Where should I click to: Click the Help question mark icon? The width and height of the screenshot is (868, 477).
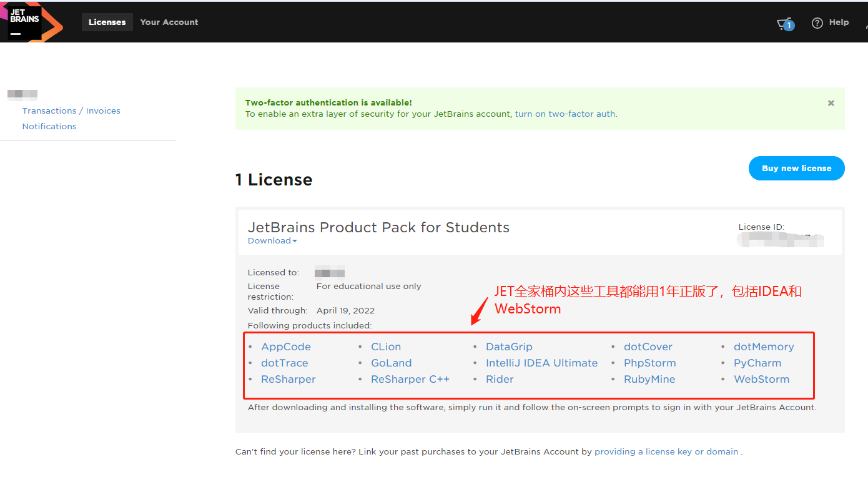tap(817, 22)
